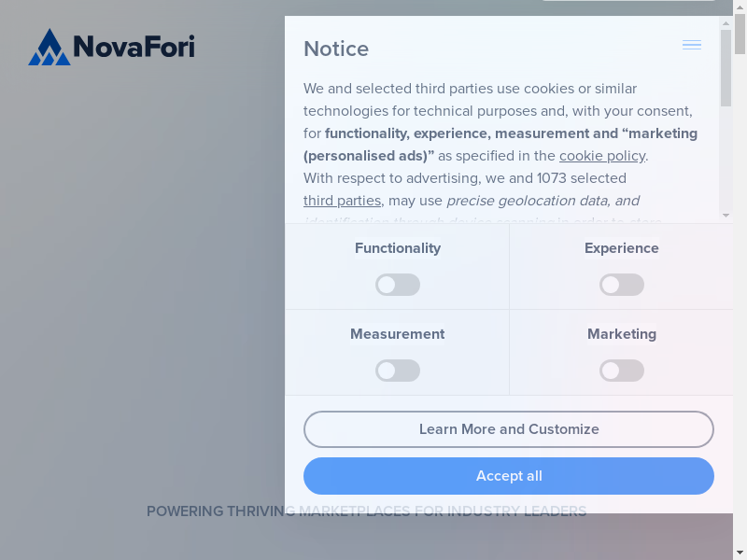Click the Notice text scroll-down arrow

(726, 216)
